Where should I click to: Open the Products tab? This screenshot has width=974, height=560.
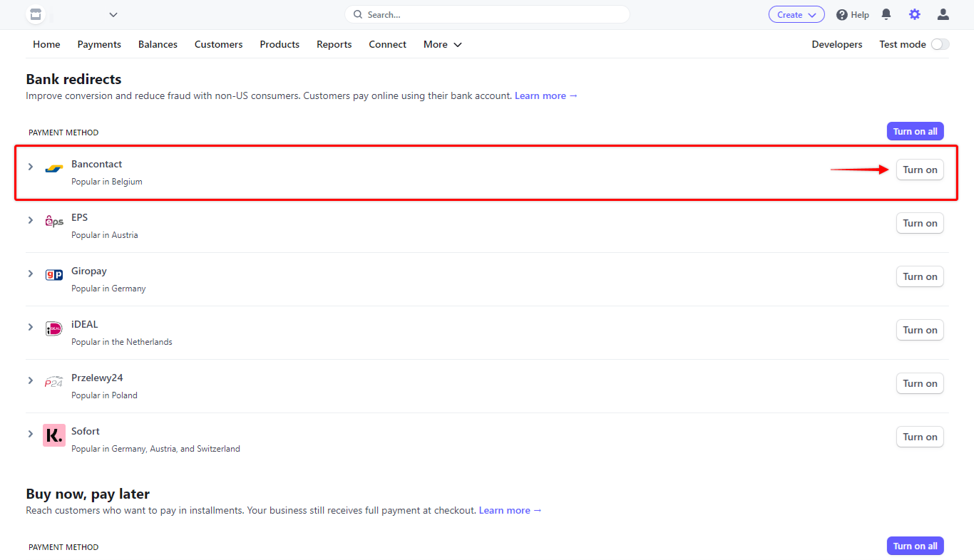(x=280, y=44)
